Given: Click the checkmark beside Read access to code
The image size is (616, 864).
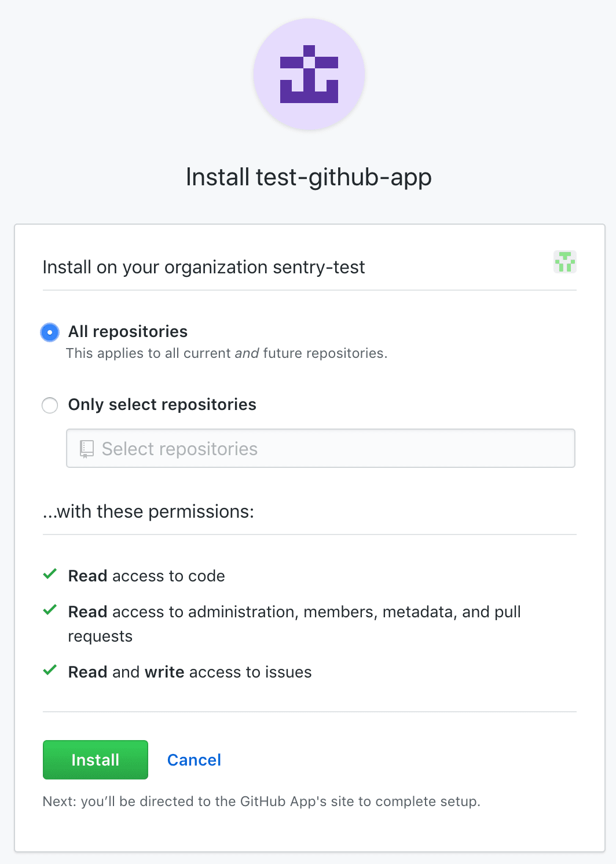Looking at the screenshot, I should (49, 574).
